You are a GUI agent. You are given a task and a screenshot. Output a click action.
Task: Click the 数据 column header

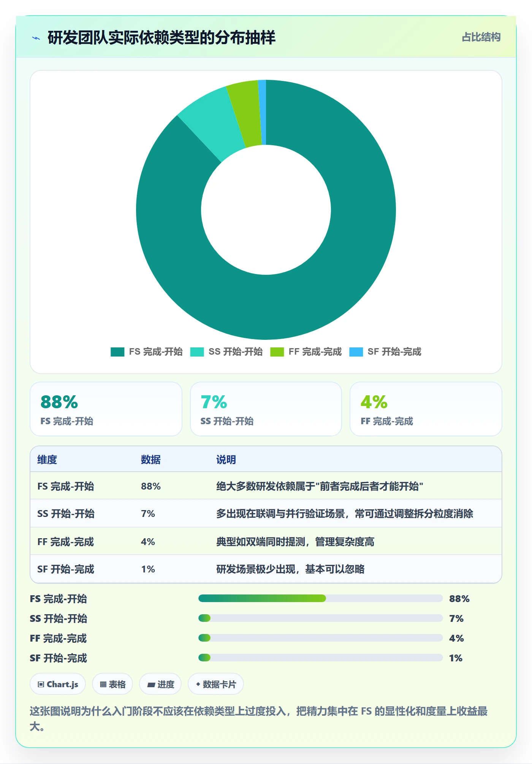click(151, 460)
